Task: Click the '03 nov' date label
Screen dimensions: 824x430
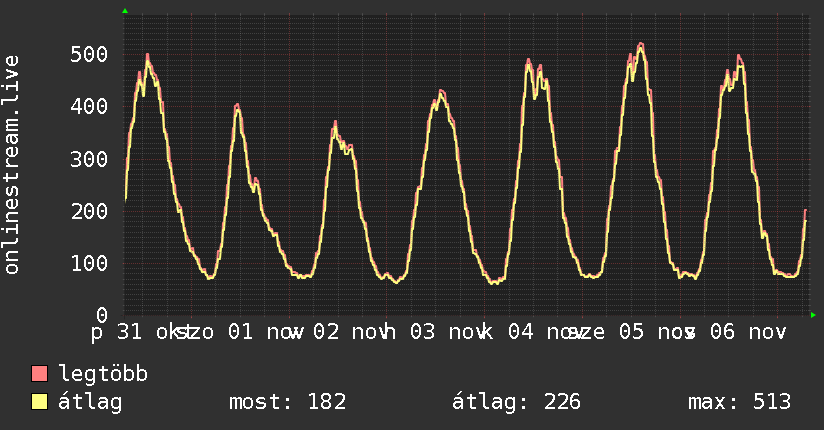Action: pyautogui.click(x=448, y=332)
